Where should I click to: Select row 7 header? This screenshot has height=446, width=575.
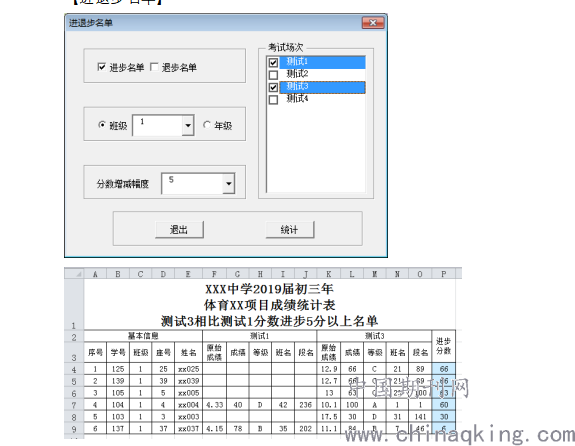(x=74, y=405)
